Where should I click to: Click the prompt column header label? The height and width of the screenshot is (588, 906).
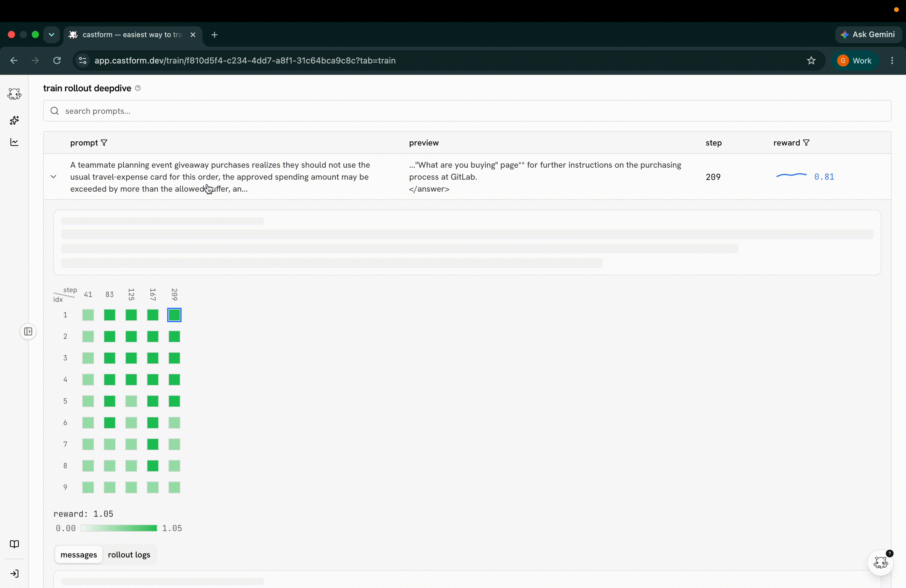tap(84, 143)
